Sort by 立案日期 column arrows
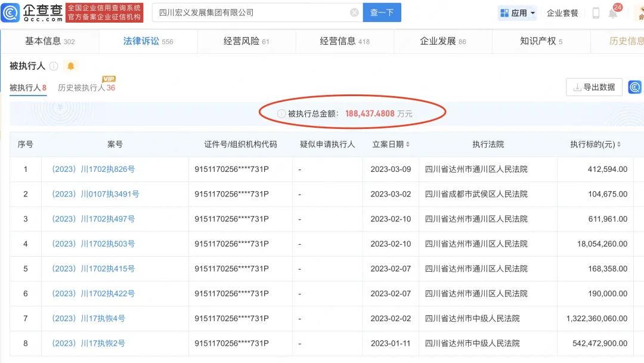Screen dimensions: 644x363 click(x=408, y=144)
